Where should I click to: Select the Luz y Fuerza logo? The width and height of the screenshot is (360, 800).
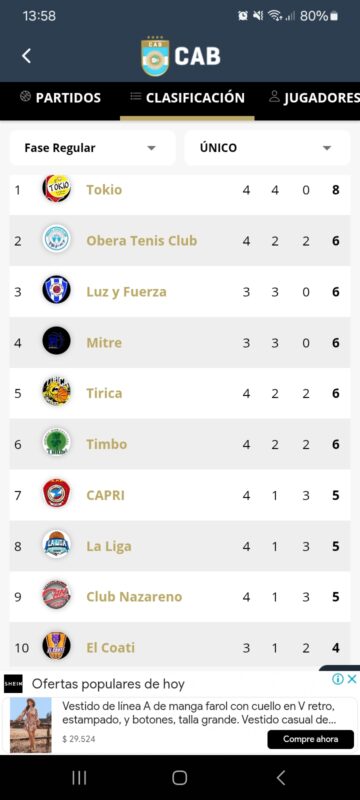(x=56, y=290)
